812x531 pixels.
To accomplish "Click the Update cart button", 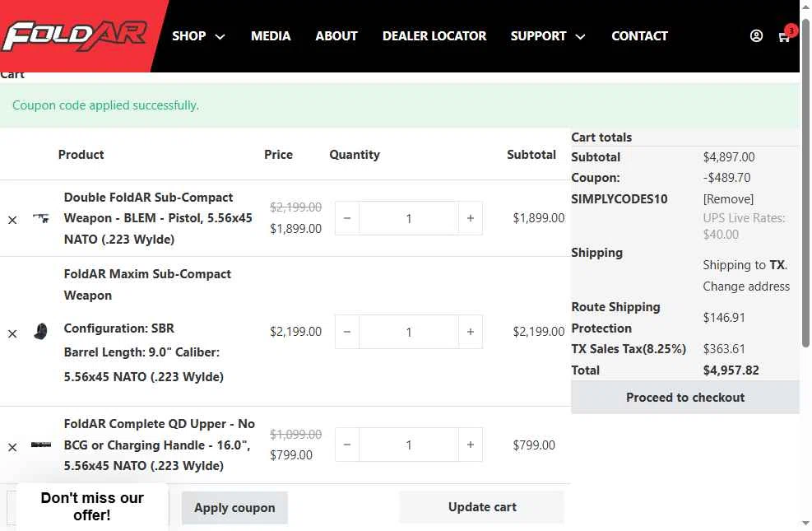I will point(481,506).
